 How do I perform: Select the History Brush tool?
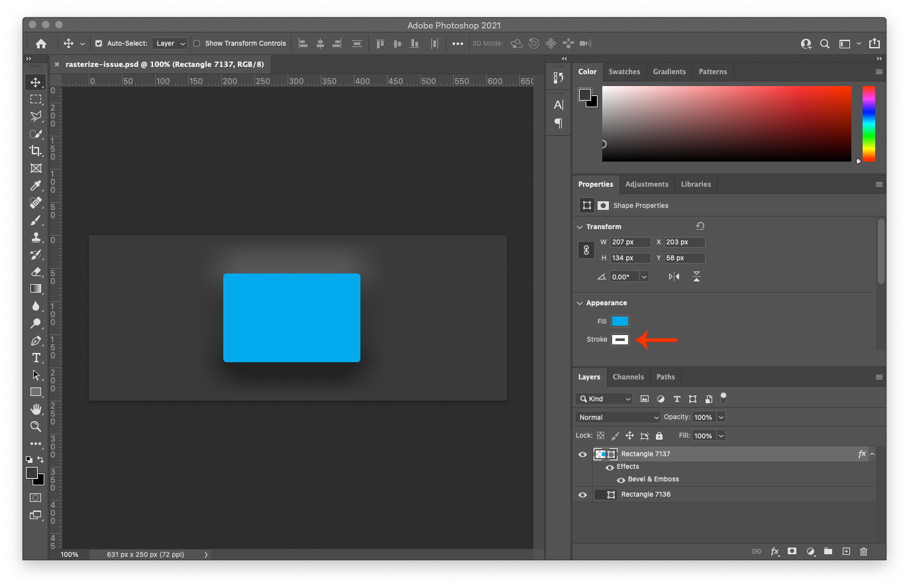tap(36, 254)
